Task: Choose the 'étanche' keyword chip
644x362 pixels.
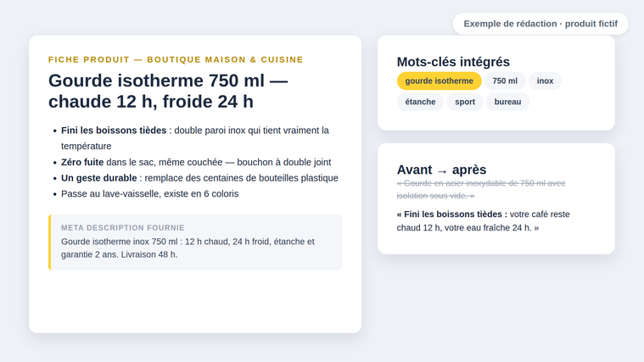Action: [x=420, y=102]
